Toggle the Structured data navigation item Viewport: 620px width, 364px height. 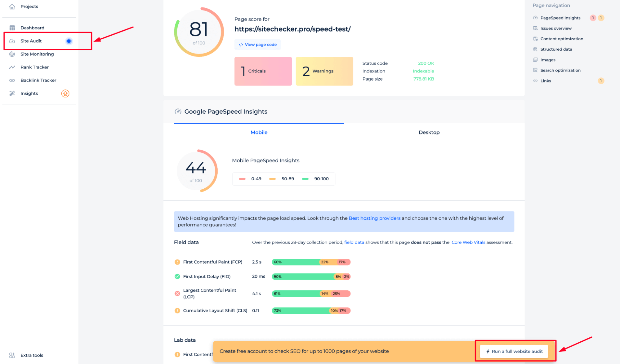tap(556, 49)
